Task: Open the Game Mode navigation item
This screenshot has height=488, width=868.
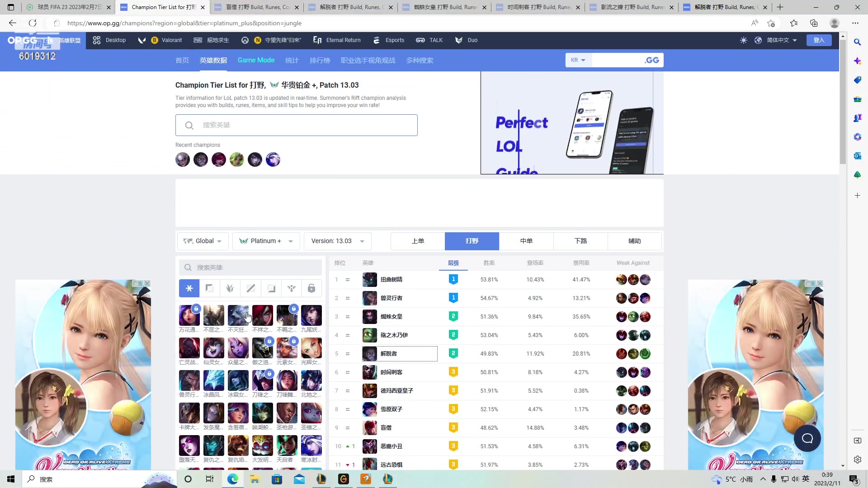Action: 256,61
